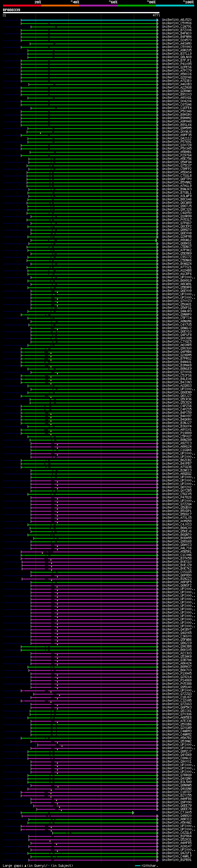Select hit label UniRef100_Q2RAW0
Viewport: 197px width, 868px height.
[177, 91]
